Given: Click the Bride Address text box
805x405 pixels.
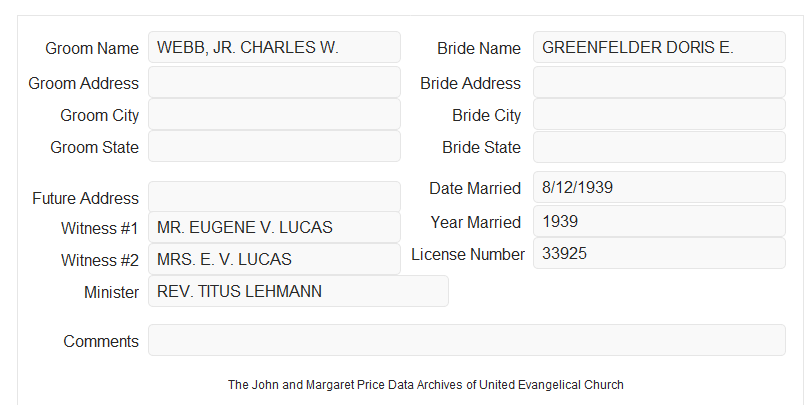Looking at the screenshot, I should click(x=659, y=82).
